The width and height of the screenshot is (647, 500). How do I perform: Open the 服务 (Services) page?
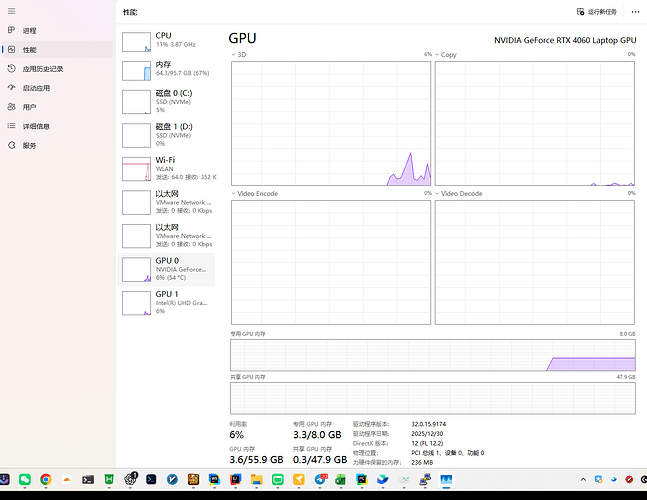pos(57,145)
